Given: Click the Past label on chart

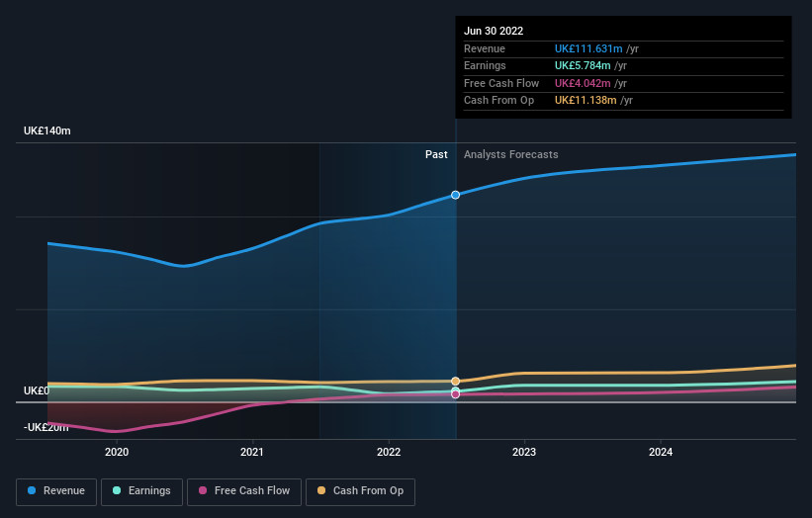Looking at the screenshot, I should (x=436, y=154).
